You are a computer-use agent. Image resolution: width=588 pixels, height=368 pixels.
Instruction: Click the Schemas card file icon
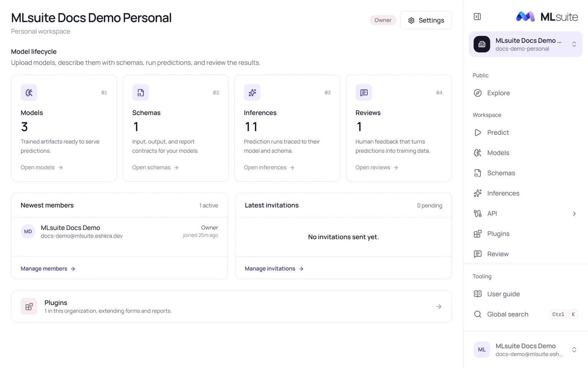pyautogui.click(x=140, y=92)
